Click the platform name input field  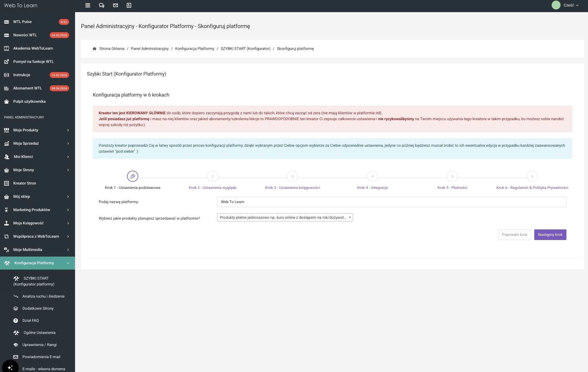(x=392, y=202)
